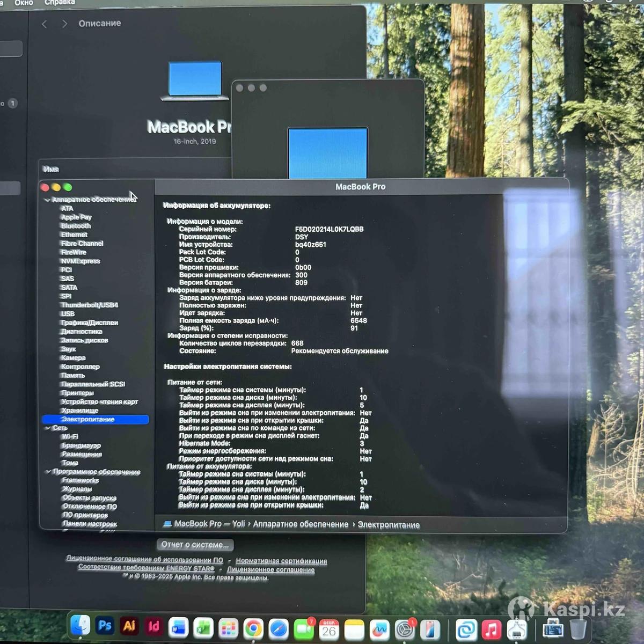Collapse the Сеть tree section
Viewport: 644px width, 644px height.
[x=47, y=428]
